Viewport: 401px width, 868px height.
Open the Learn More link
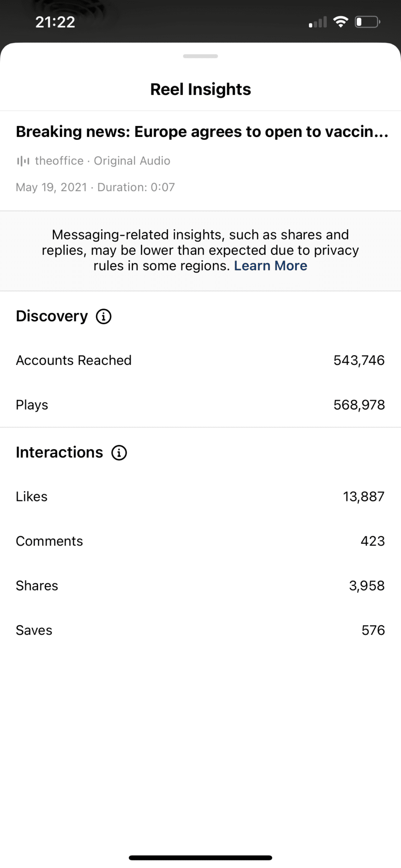[270, 266]
